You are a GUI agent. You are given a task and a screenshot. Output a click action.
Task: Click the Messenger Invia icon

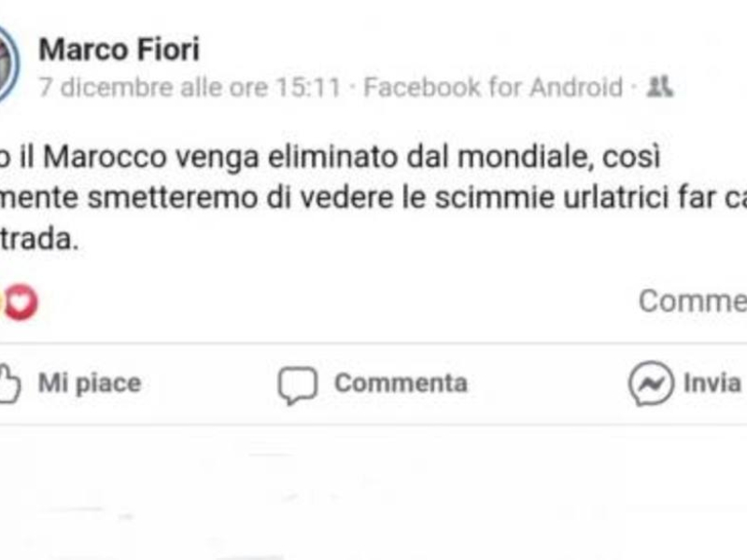pos(651,384)
